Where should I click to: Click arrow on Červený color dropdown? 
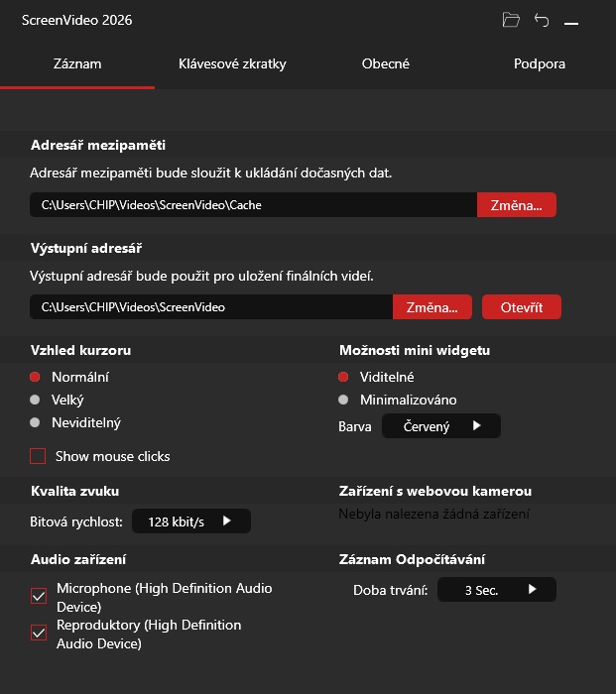476,425
